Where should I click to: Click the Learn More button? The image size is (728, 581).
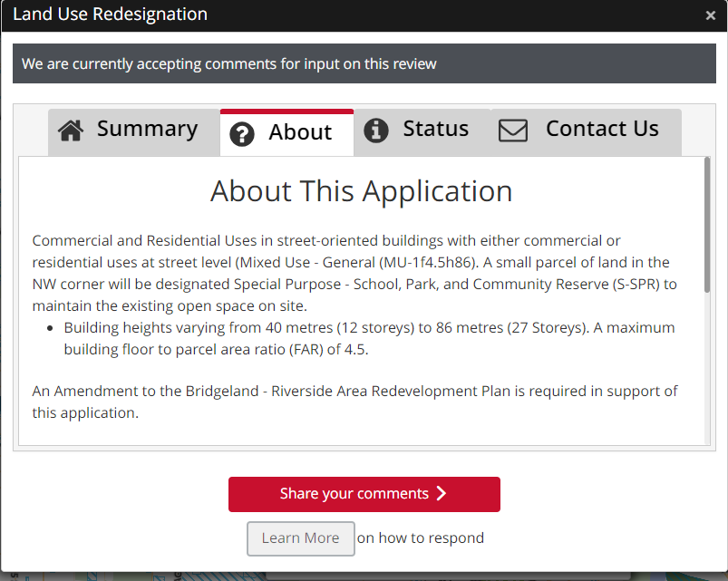(x=300, y=538)
